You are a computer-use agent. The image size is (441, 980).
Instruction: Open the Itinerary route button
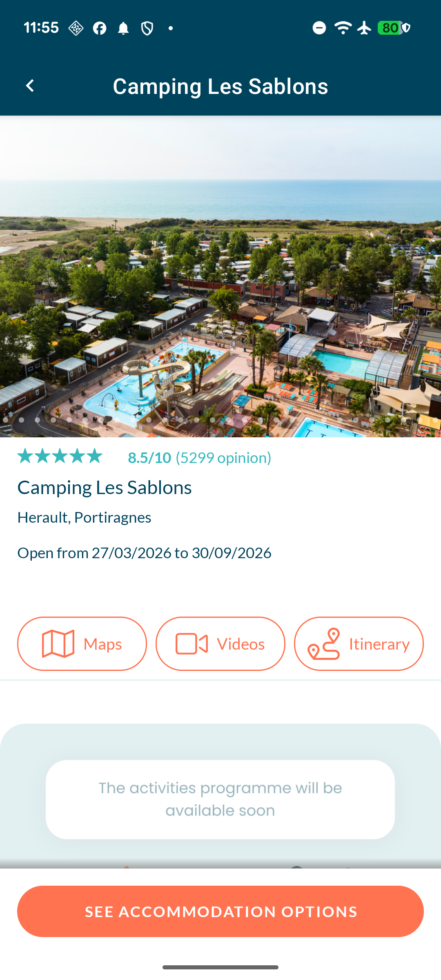click(x=359, y=644)
